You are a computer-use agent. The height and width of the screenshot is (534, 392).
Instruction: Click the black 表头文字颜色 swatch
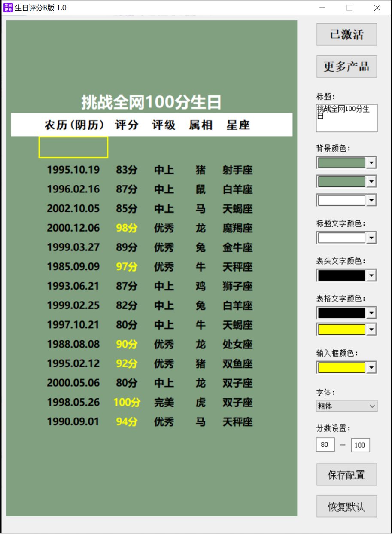(342, 275)
